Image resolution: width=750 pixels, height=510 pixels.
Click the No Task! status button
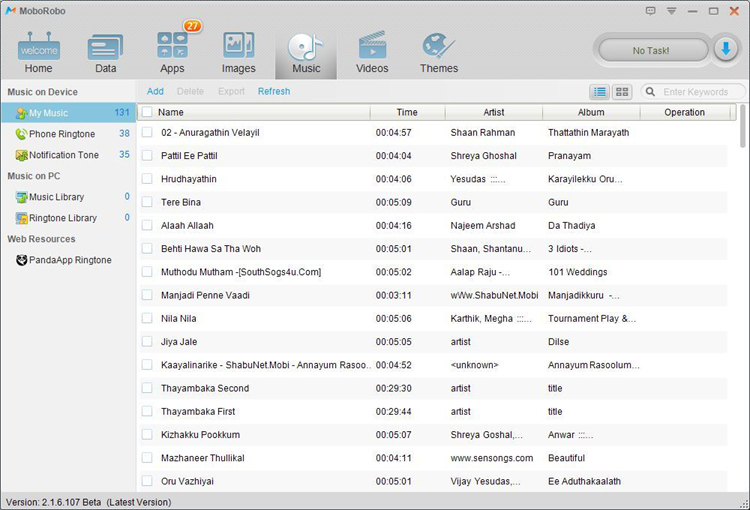651,50
